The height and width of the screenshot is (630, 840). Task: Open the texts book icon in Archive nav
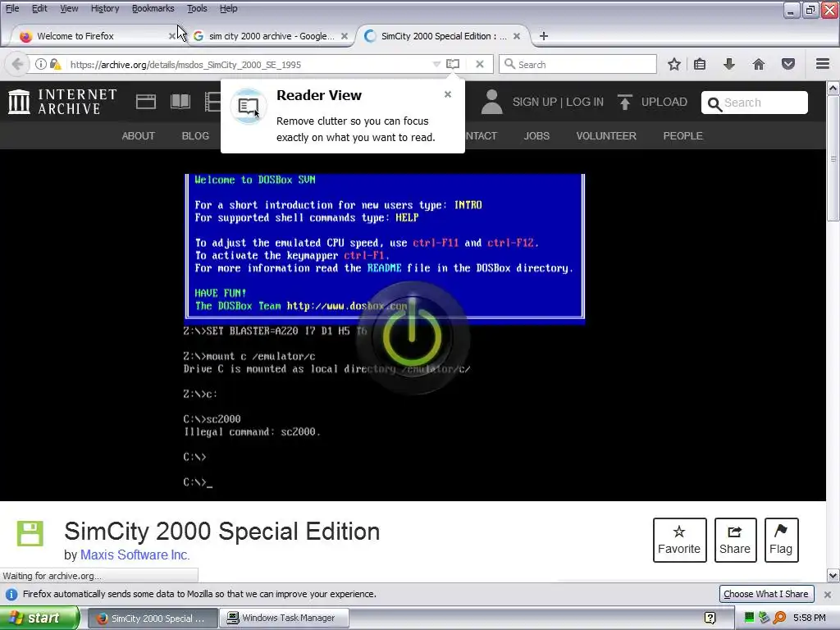click(180, 102)
